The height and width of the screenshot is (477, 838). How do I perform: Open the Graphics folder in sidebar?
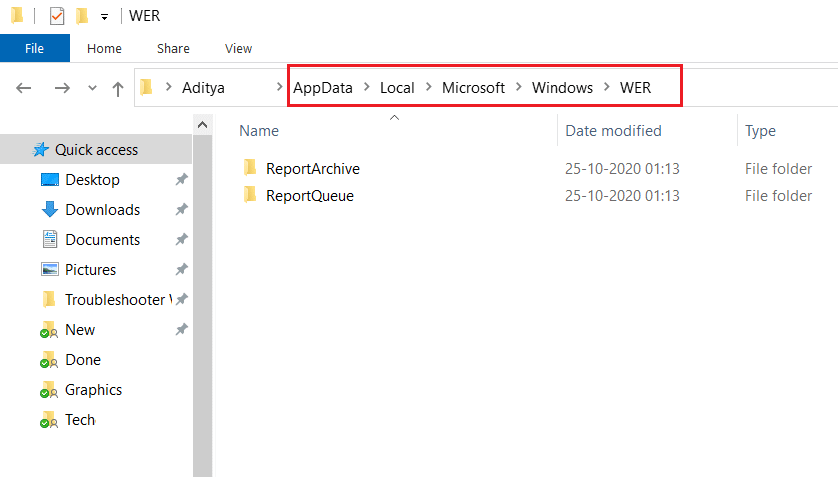[x=93, y=390]
